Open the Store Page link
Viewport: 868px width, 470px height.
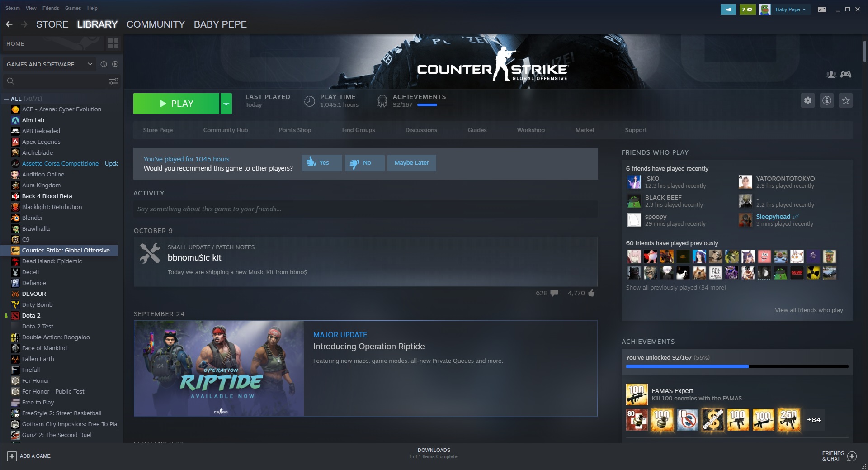(158, 130)
